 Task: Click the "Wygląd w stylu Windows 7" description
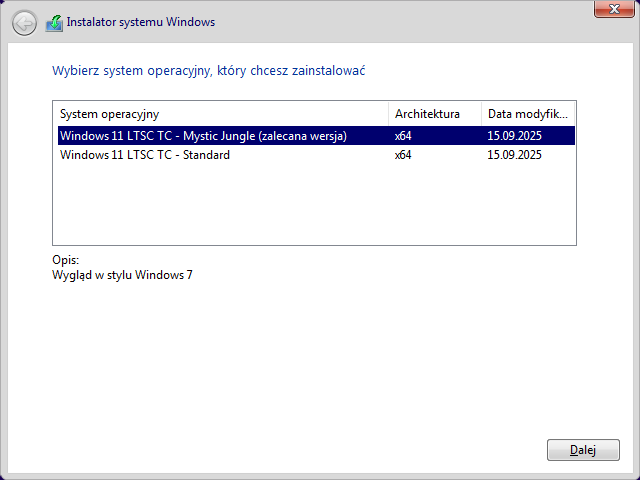[122, 275]
